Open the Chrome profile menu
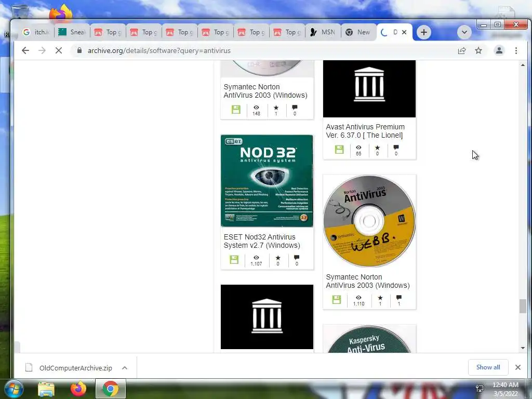The width and height of the screenshot is (532, 399). pos(499,50)
